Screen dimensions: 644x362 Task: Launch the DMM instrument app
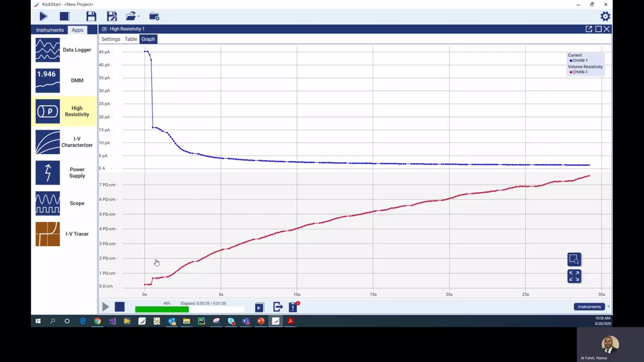(x=63, y=80)
